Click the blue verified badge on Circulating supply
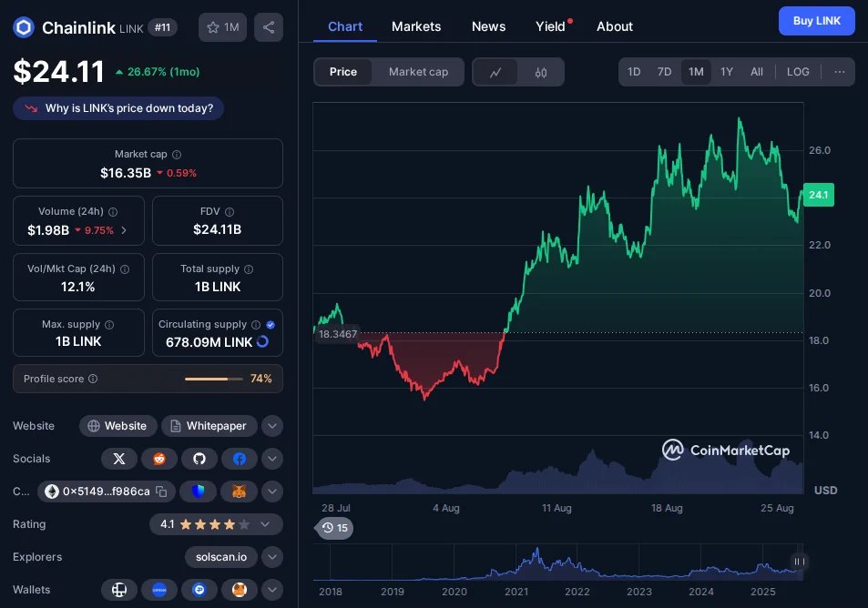Viewport: 868px width, 608px height. [x=271, y=325]
